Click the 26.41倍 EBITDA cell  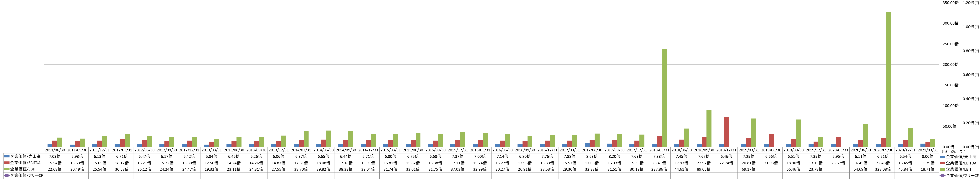[659, 163]
